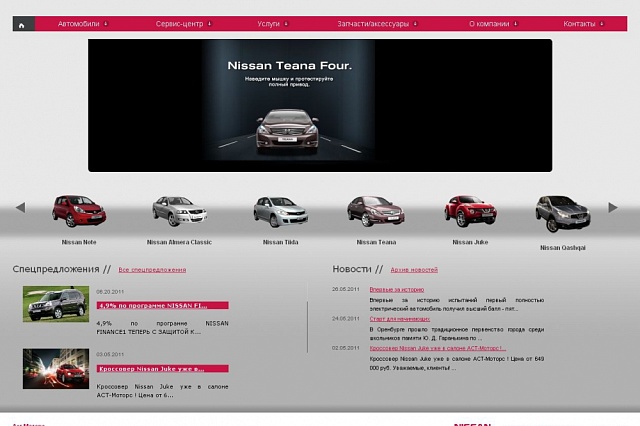Expand the Услуги menu arrow
Viewport: 640px width, 426px height.
[x=286, y=24]
